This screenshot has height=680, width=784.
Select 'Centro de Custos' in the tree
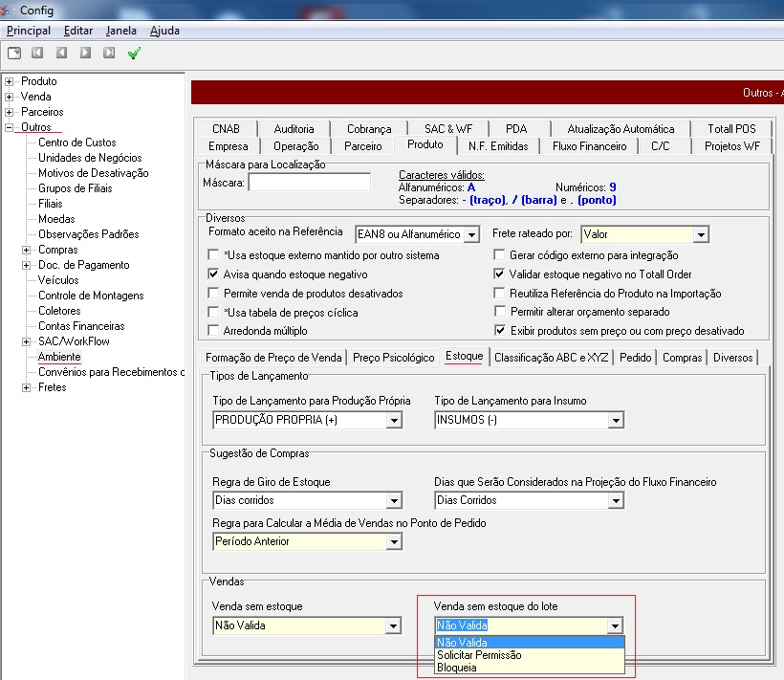77,143
